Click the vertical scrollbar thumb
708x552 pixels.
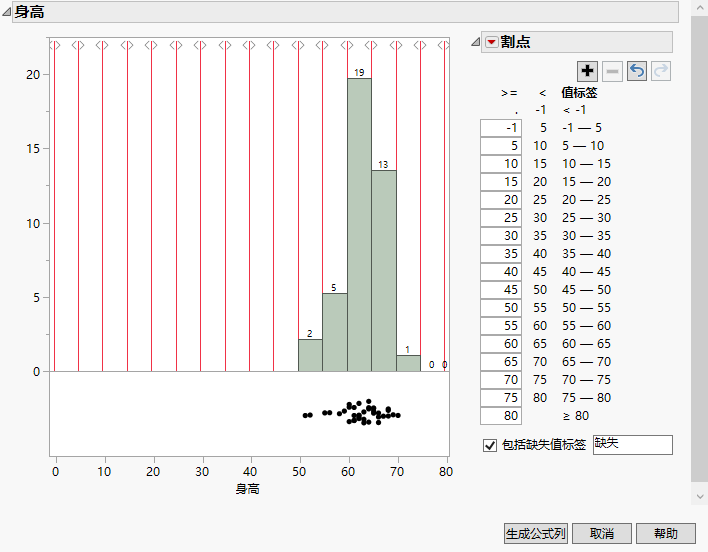click(x=699, y=248)
